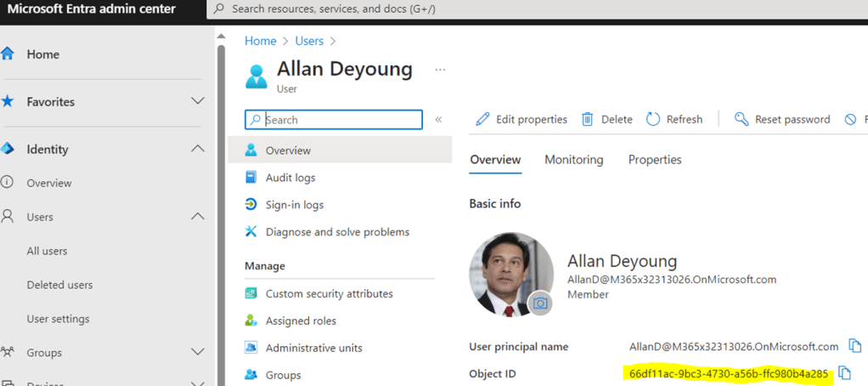
Task: Collapse the Identity section
Action: tap(197, 149)
